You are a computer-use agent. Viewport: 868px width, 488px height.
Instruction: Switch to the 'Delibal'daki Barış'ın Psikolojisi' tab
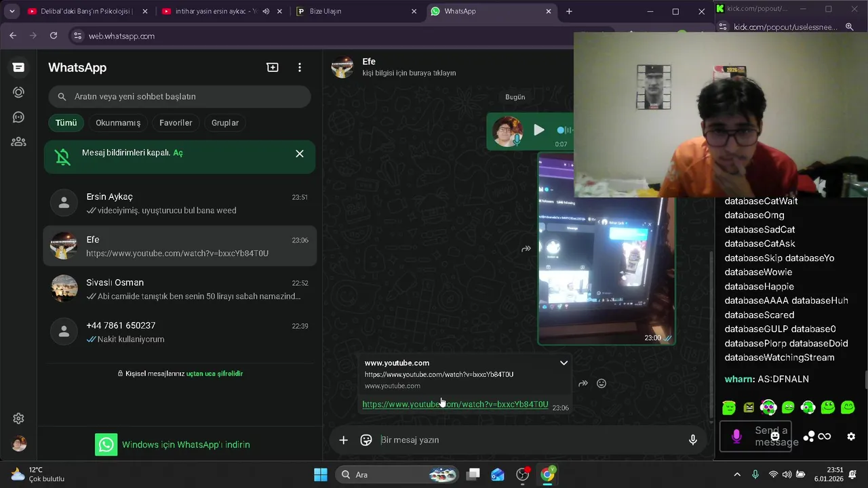tap(87, 12)
